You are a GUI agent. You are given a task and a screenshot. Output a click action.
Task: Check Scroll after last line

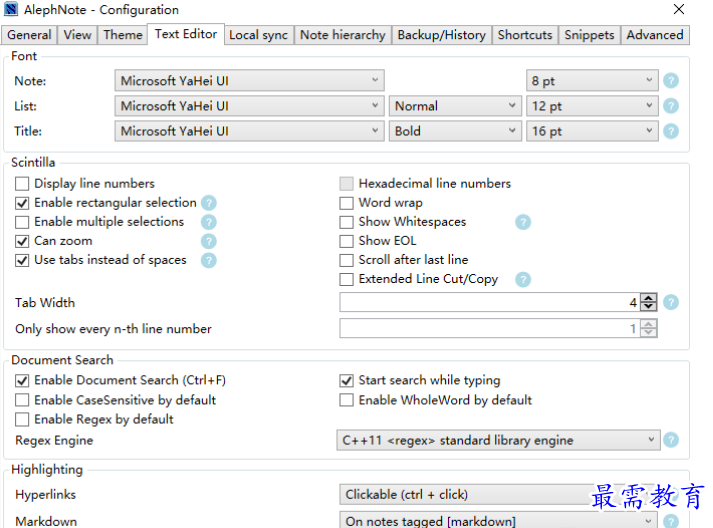tap(346, 260)
